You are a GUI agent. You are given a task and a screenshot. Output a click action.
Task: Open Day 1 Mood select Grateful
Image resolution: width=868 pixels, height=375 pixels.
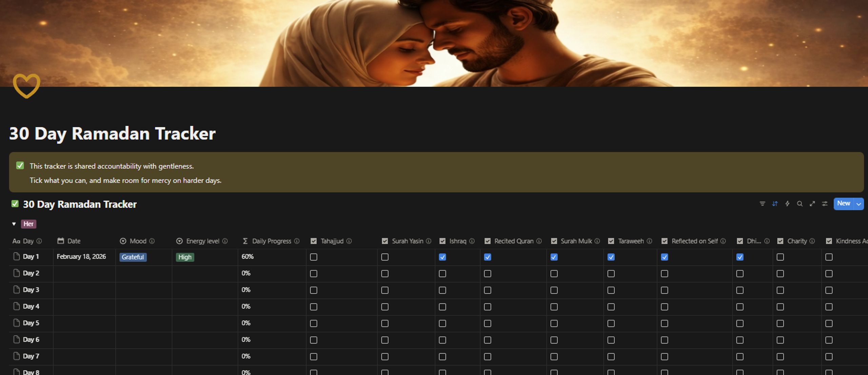click(133, 257)
